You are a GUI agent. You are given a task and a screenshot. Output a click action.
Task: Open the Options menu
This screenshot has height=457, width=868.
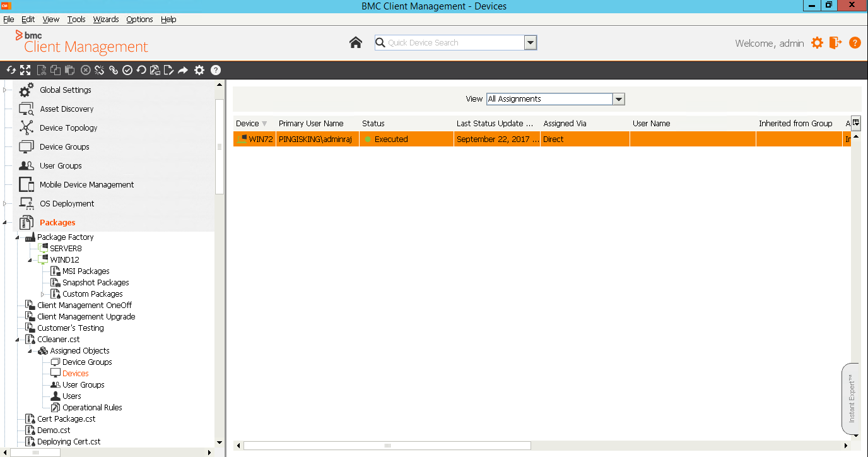[139, 20]
